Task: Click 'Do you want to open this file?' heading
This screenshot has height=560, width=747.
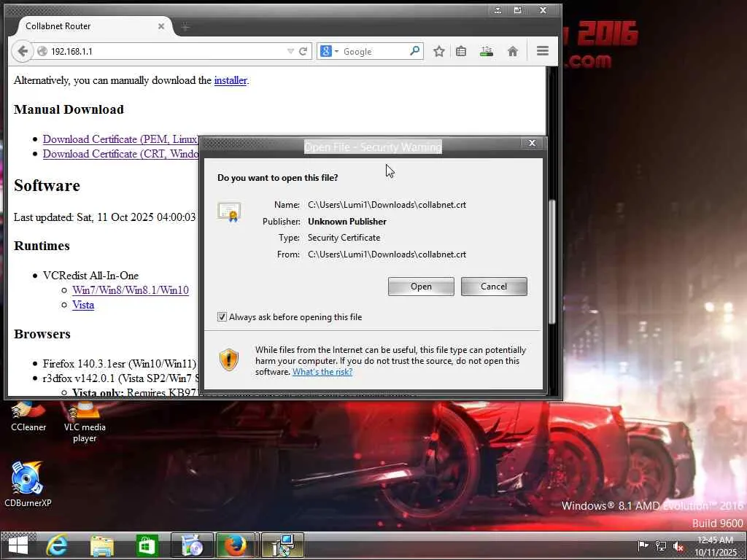Action: (x=278, y=178)
